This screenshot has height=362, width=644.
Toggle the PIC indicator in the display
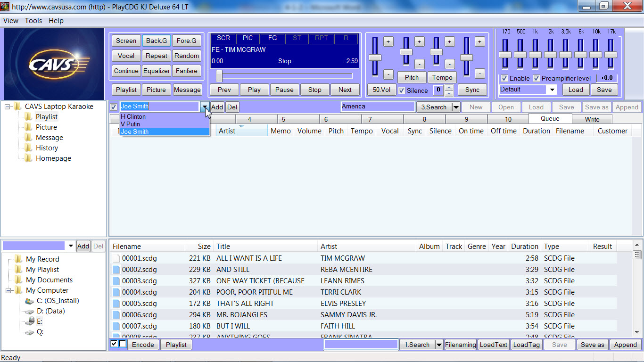248,38
